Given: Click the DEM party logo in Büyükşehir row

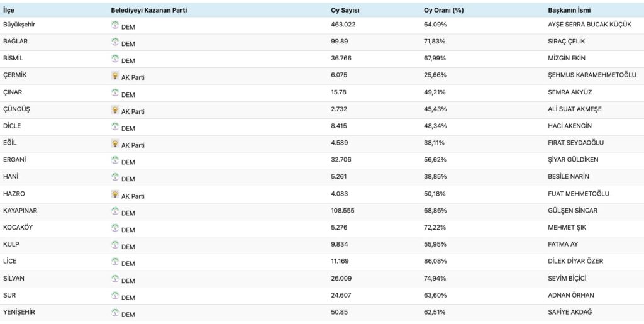Looking at the screenshot, I should click(x=115, y=25).
